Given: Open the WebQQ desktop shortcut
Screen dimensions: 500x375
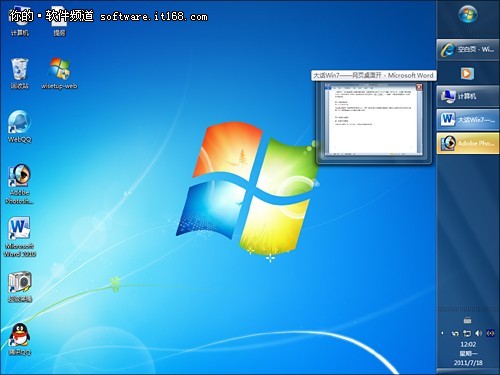Looking at the screenshot, I should tap(19, 127).
